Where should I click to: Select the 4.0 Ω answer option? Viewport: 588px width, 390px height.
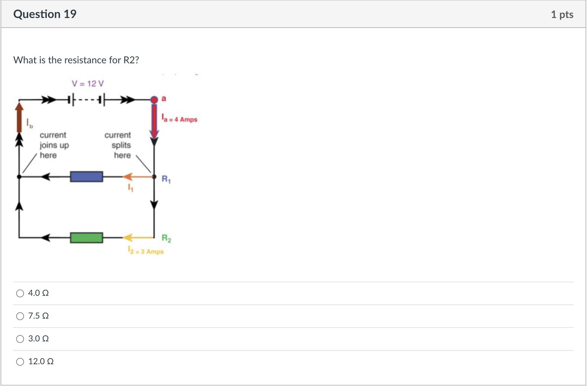20,293
